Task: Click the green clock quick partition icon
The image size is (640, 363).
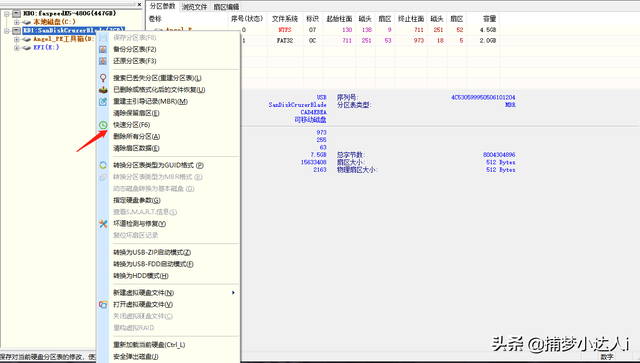Action: (x=103, y=125)
